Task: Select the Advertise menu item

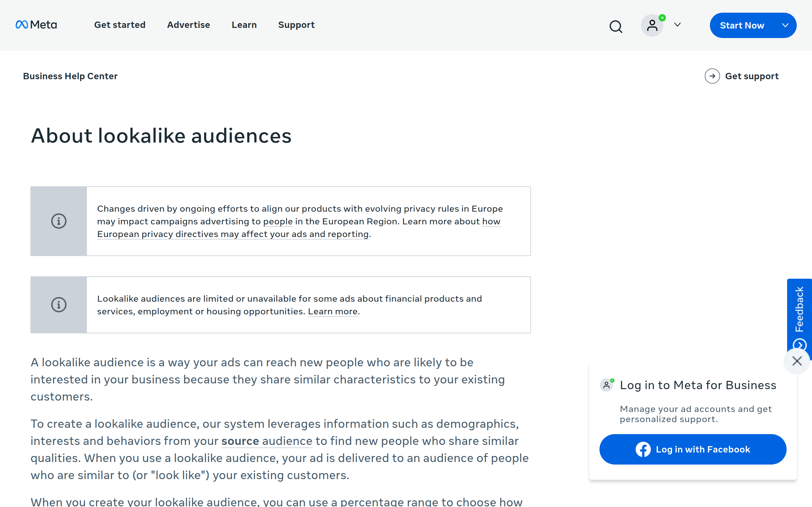Action: pos(188,25)
